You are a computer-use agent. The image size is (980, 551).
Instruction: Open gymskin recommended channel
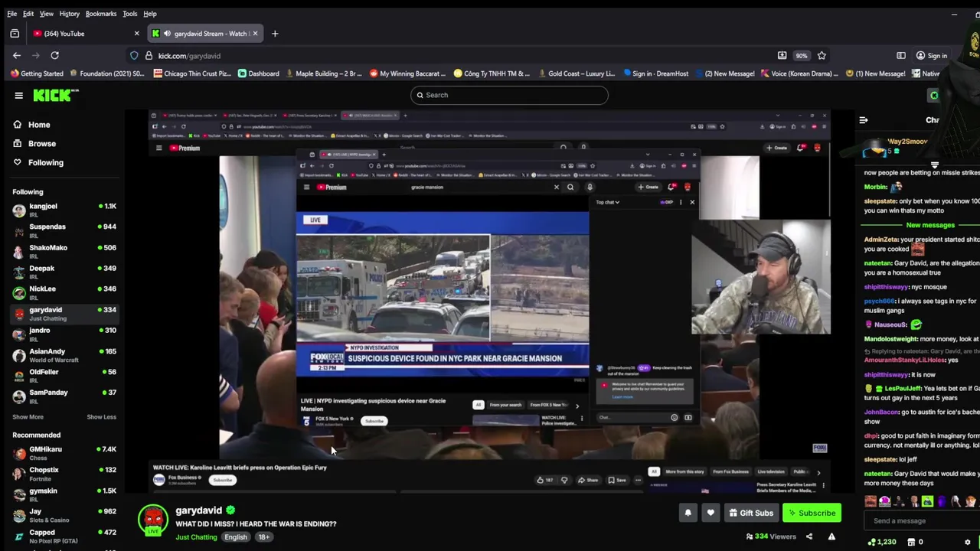coord(64,495)
